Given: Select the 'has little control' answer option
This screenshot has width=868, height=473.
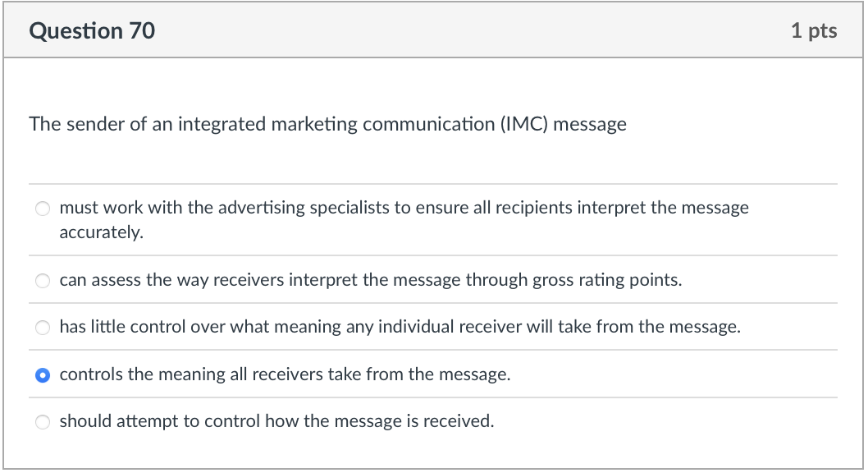Looking at the screenshot, I should coord(43,327).
